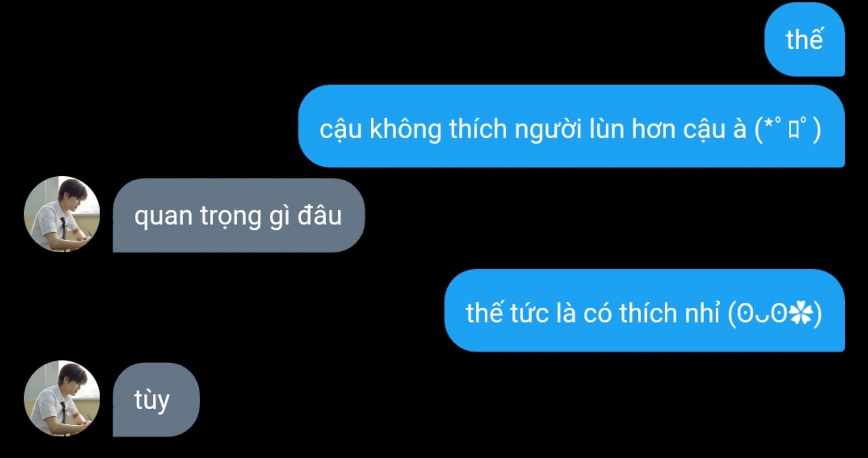
Task: Select the gray "tùy" reply bubble
Action: tap(156, 400)
